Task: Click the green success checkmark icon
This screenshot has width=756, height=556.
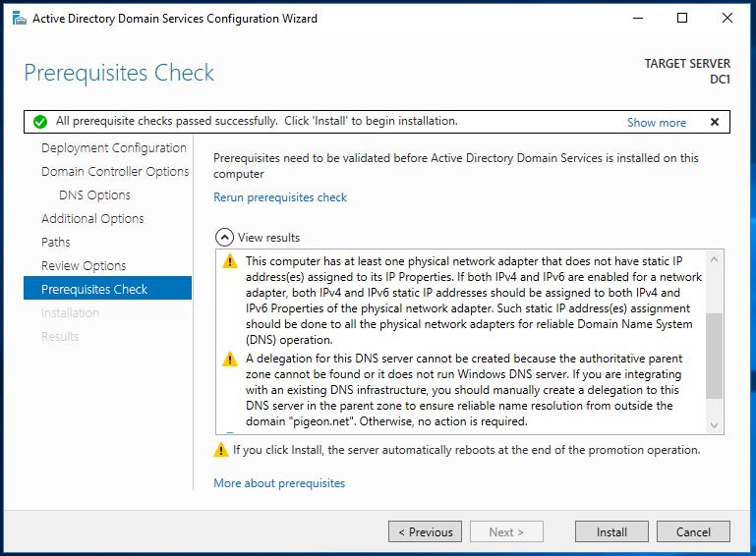Action: click(x=40, y=122)
